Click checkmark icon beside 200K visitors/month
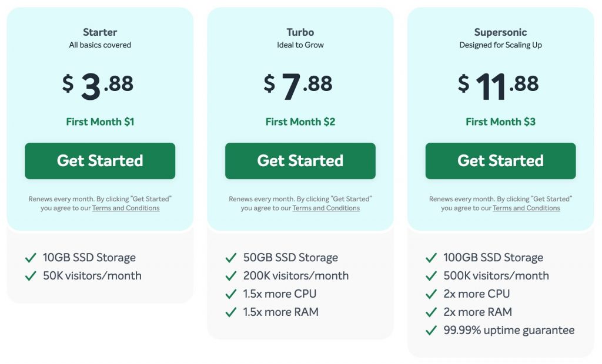 (x=231, y=276)
